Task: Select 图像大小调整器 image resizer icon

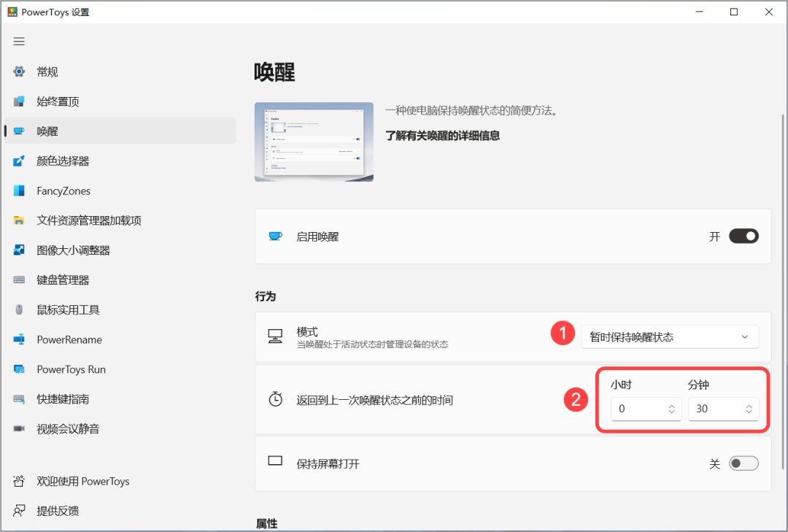Action: coord(19,250)
